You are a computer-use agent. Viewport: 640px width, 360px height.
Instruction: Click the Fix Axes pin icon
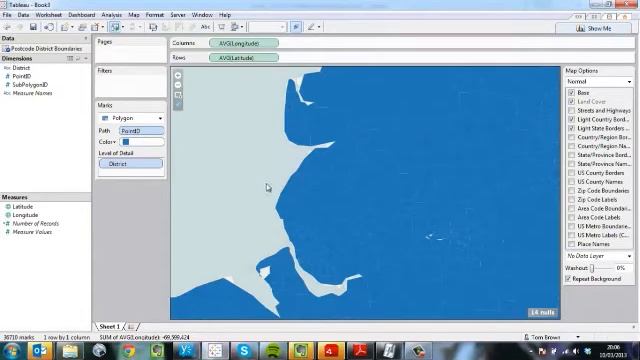[x=296, y=27]
